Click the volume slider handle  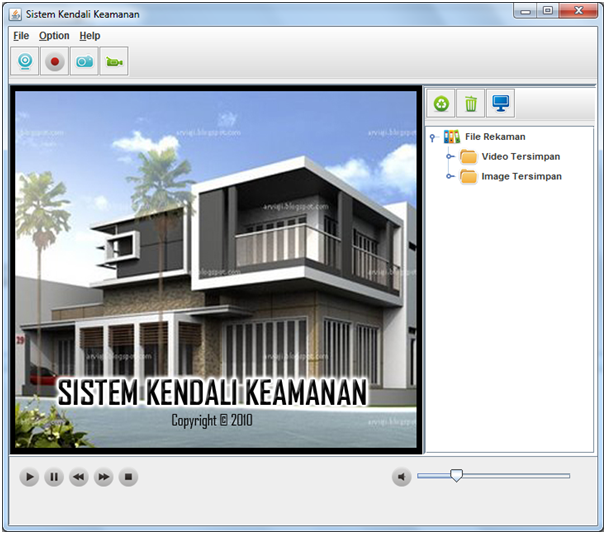coord(456,476)
